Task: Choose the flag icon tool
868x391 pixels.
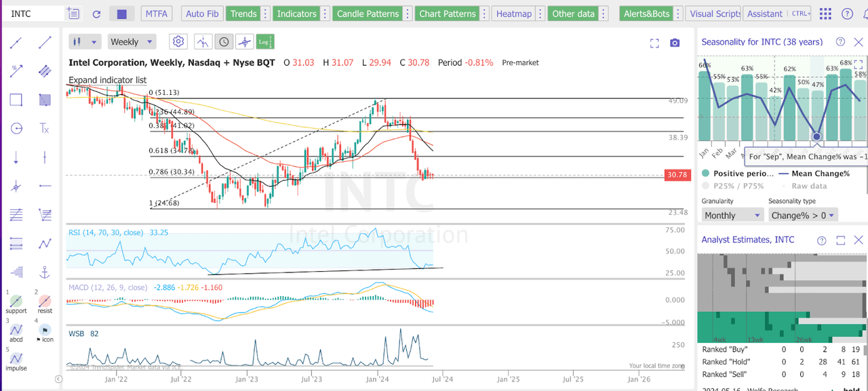Action: 45,332
